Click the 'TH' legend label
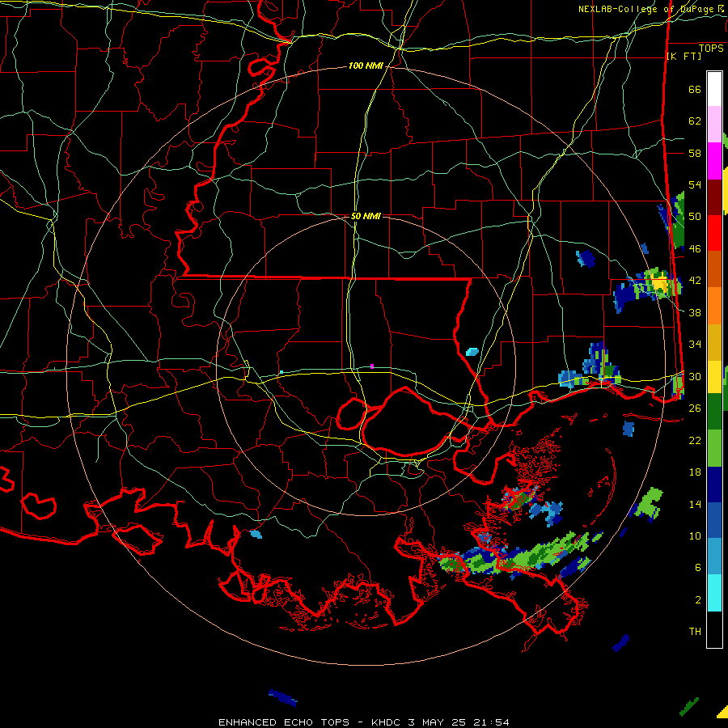The width and height of the screenshot is (728, 728). tap(695, 631)
